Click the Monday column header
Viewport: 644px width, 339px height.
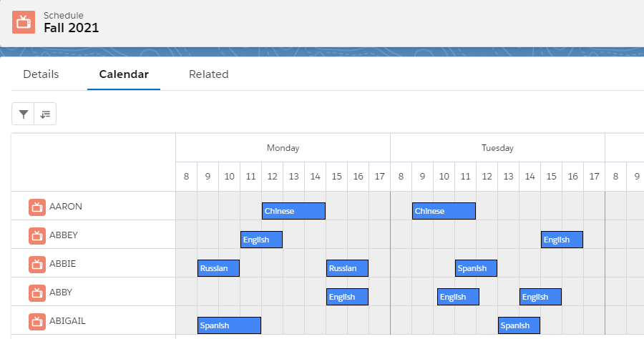[x=283, y=148]
